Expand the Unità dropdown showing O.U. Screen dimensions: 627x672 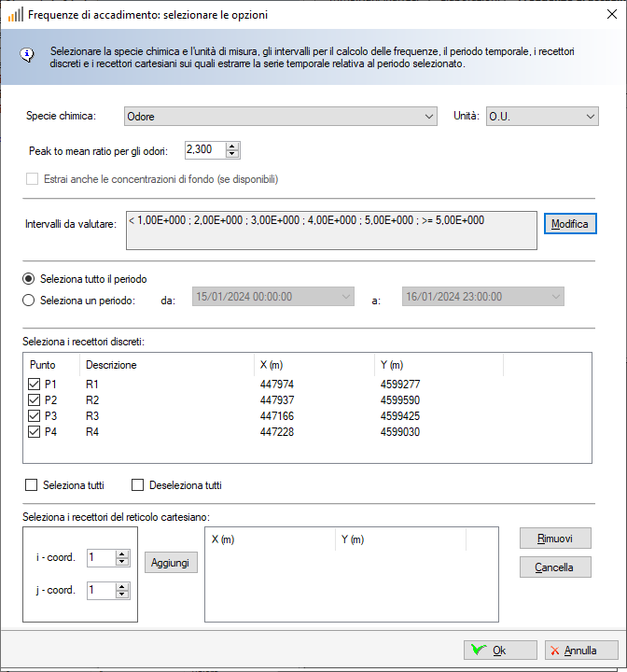coord(541,117)
